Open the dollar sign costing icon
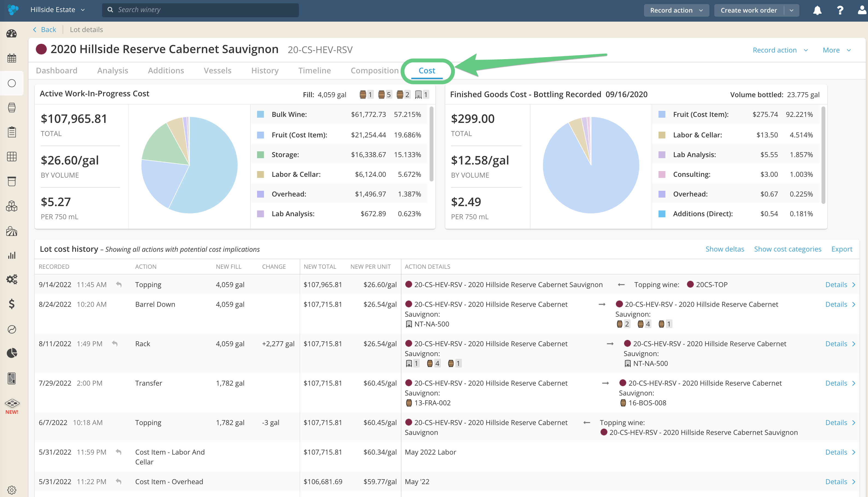Screen dimensions: 868x497 (11, 304)
